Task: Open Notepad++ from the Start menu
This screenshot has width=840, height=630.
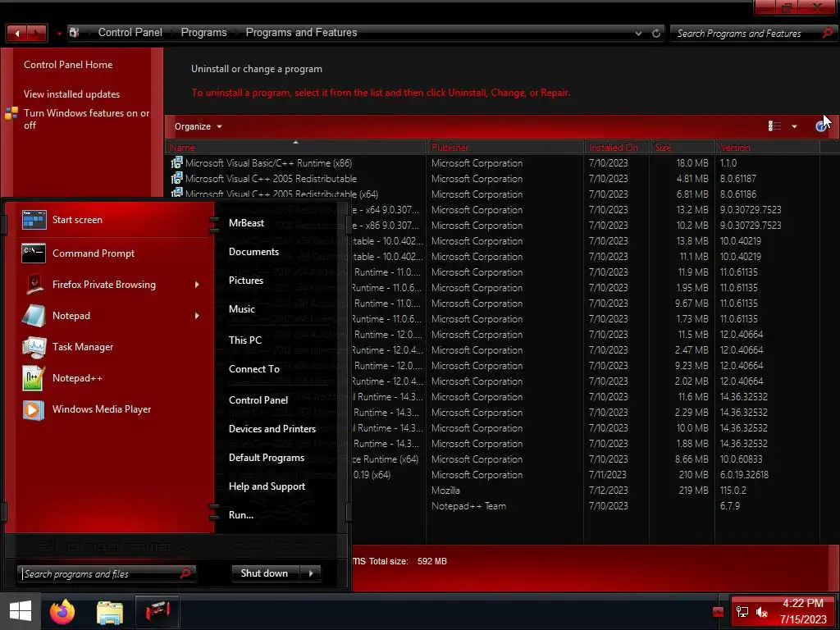Action: click(110, 377)
